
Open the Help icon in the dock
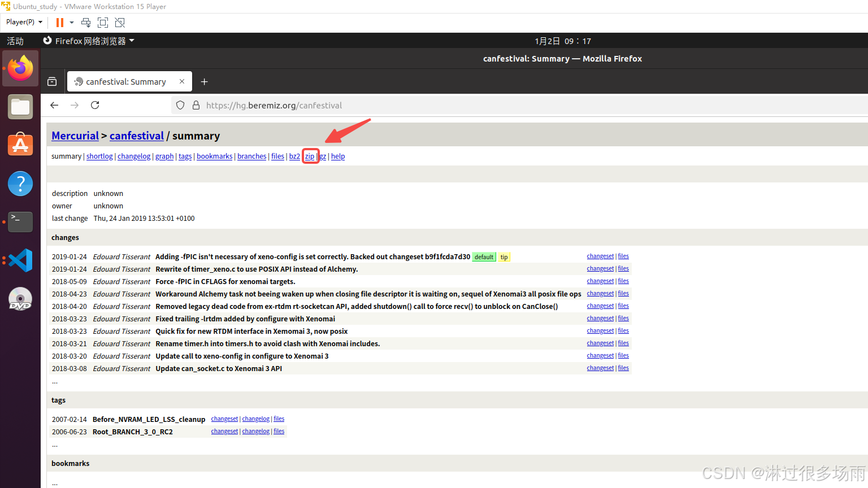click(x=20, y=184)
